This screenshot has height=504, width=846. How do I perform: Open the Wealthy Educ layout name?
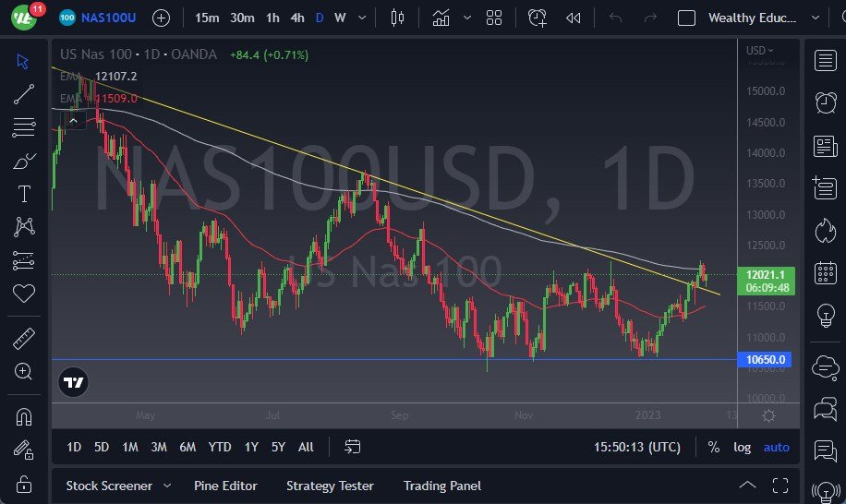pos(752,18)
